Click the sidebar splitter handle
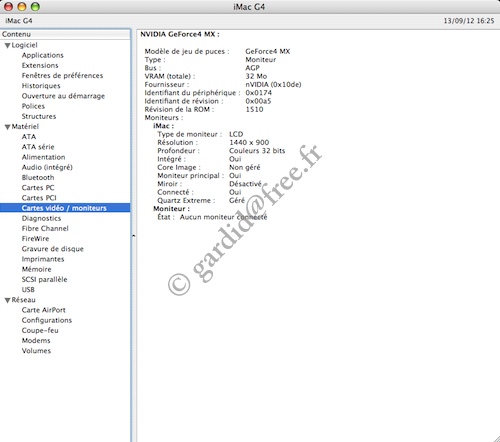 pos(133,236)
